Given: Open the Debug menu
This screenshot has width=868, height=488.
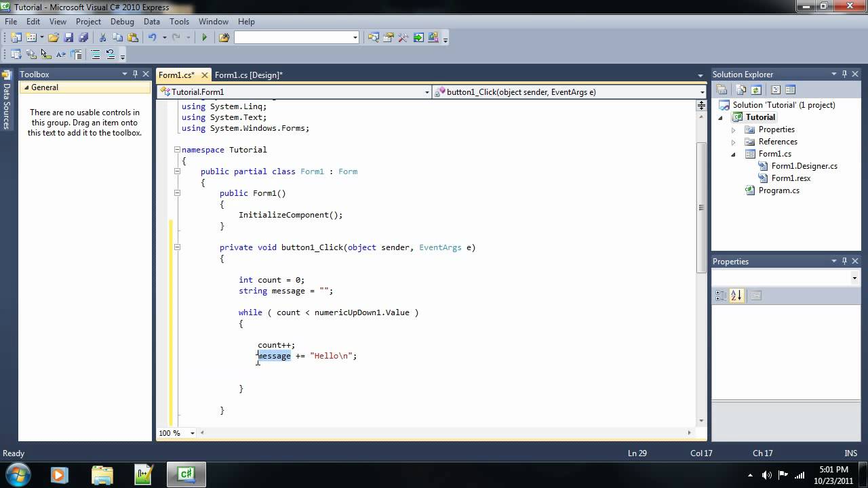Looking at the screenshot, I should pos(123,22).
